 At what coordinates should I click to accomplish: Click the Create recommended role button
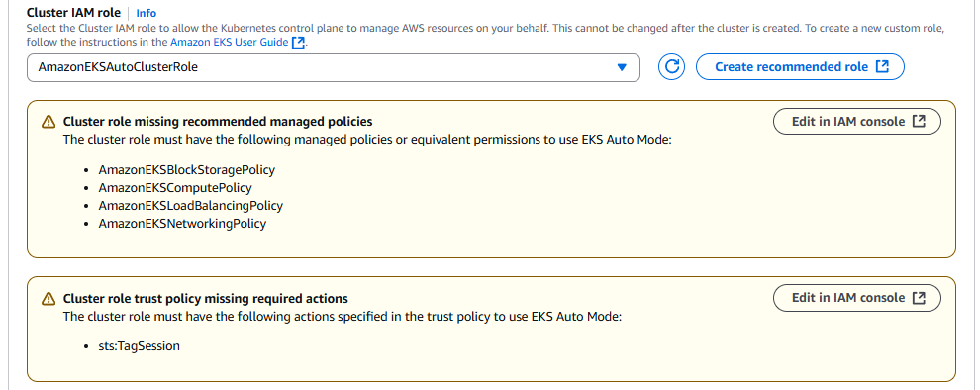[x=800, y=67]
